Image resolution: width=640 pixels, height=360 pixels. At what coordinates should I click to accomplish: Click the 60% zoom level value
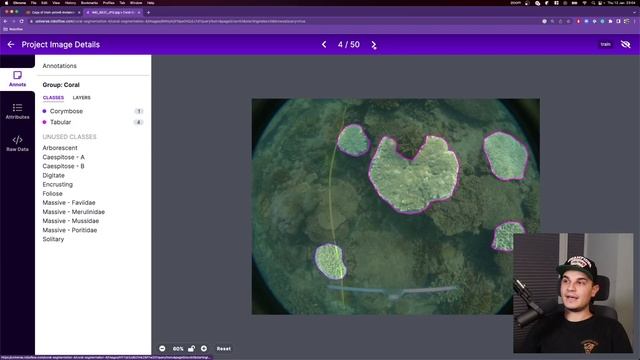(178, 349)
